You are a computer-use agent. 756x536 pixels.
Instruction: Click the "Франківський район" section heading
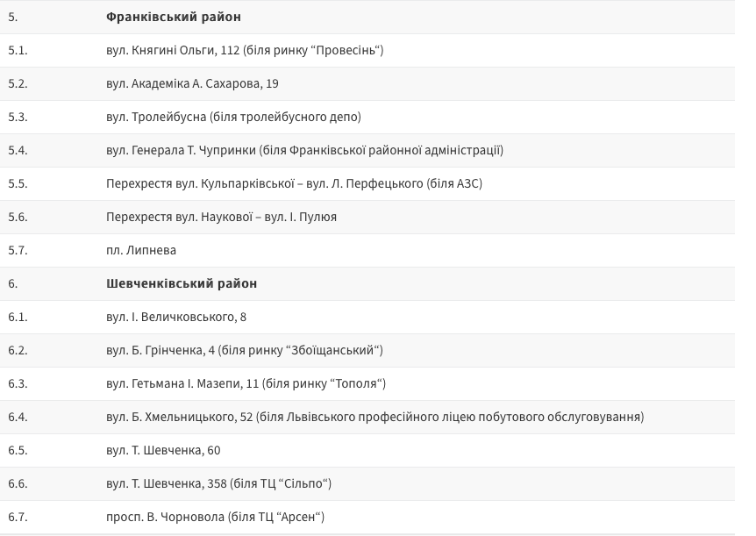tap(173, 17)
